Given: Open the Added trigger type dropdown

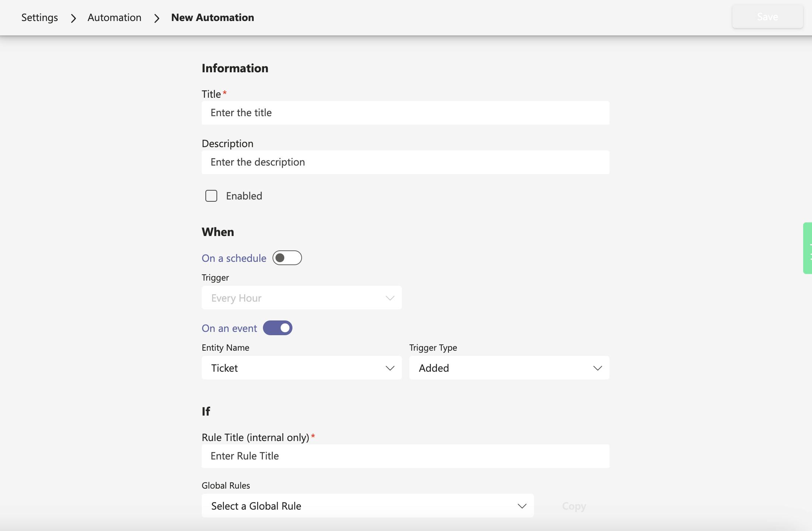Looking at the screenshot, I should tap(502, 368).
